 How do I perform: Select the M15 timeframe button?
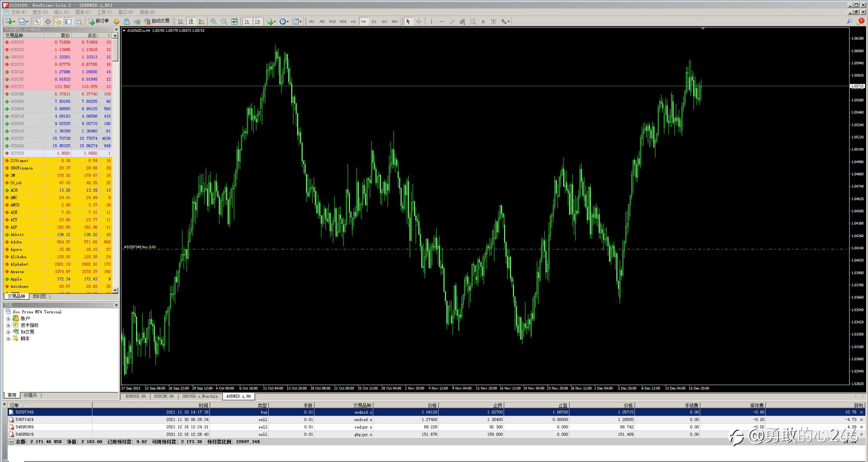tap(333, 21)
